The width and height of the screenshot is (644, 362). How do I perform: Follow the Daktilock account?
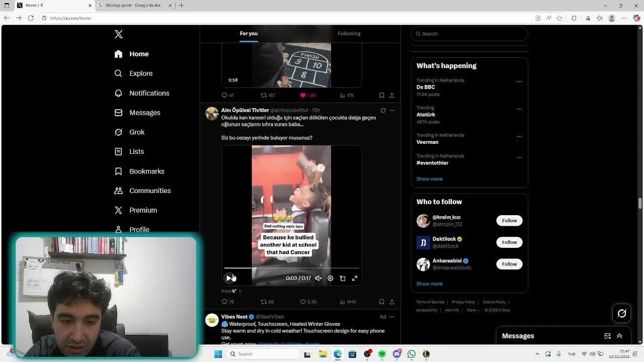tap(509, 242)
